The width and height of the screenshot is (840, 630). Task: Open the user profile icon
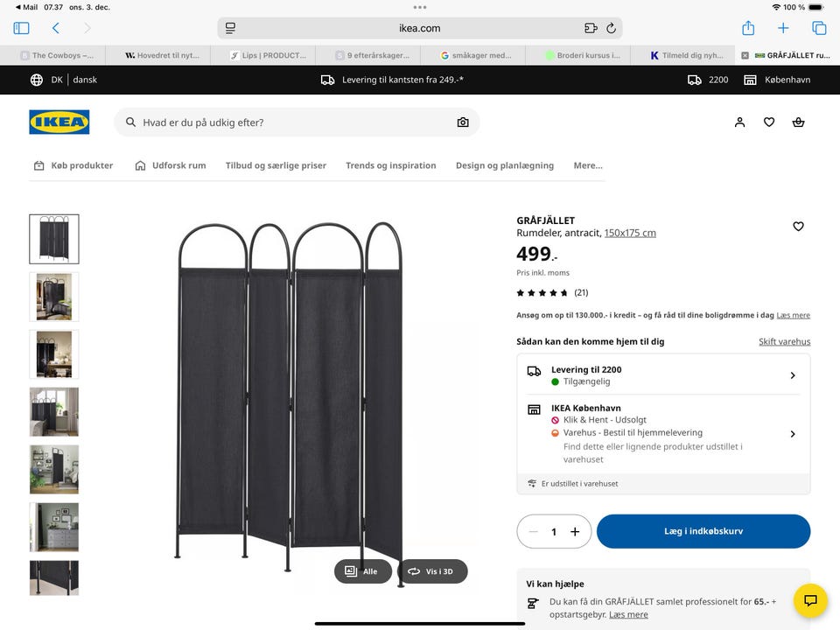point(739,122)
